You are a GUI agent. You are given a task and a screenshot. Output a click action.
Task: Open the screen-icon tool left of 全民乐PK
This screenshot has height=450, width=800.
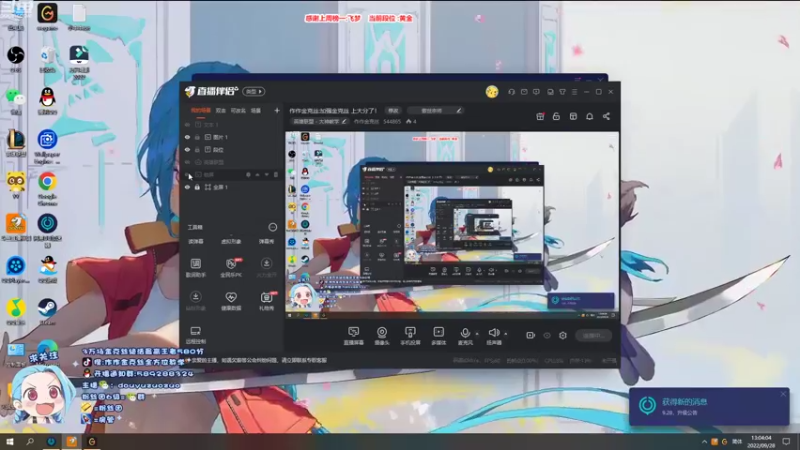[195, 267]
